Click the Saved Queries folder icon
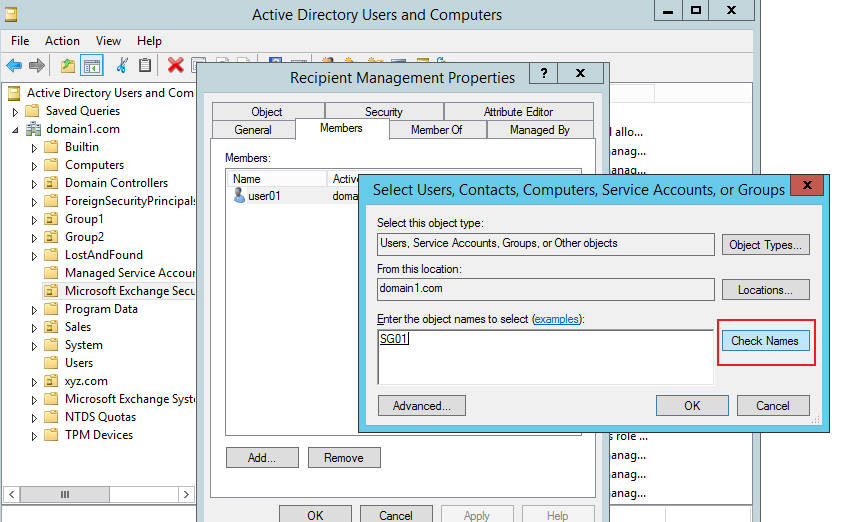The width and height of the screenshot is (844, 522). coord(32,111)
